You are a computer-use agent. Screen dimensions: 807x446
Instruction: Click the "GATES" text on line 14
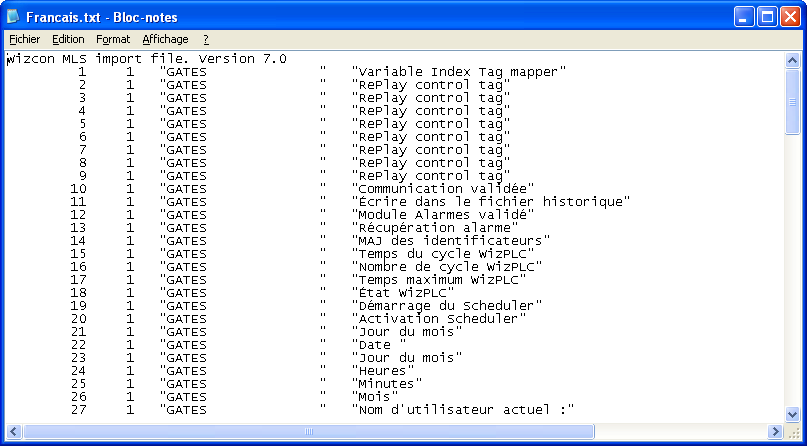186,241
